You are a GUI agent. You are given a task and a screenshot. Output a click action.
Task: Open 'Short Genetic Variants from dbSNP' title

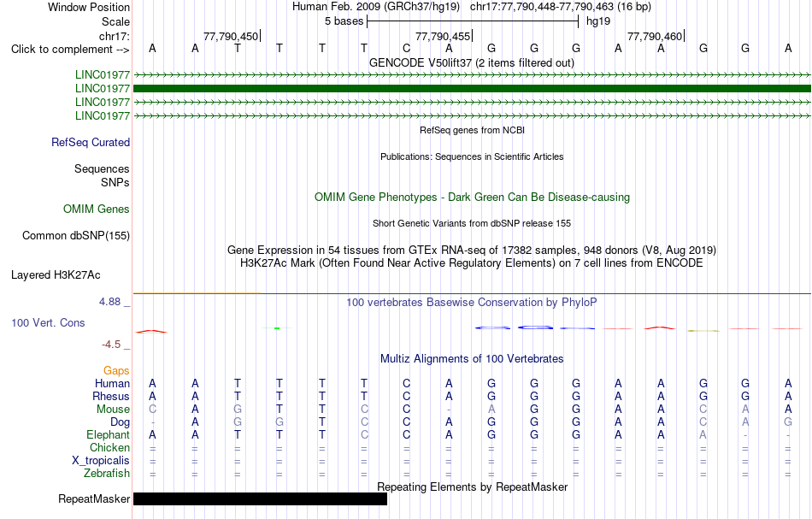point(471,224)
